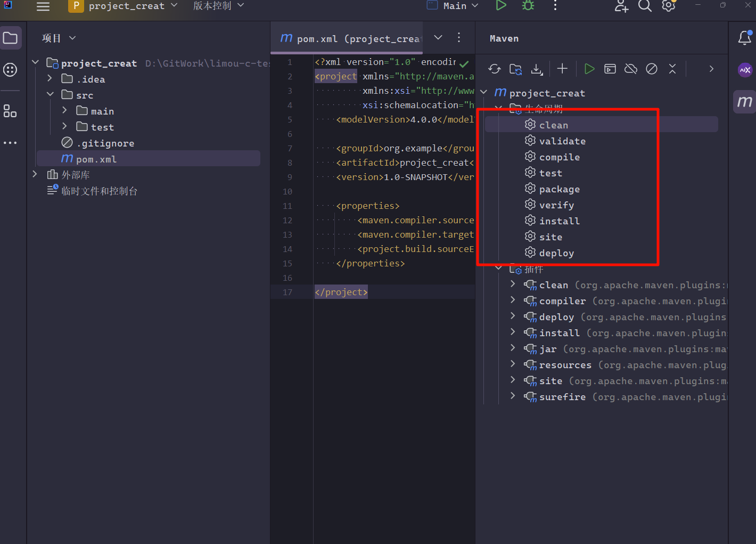Open the main hamburger menu

click(43, 6)
